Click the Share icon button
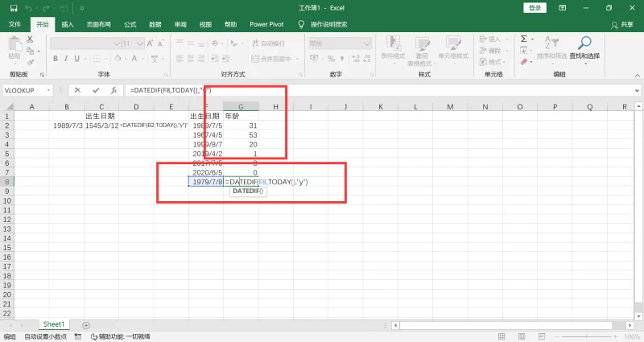Screen dimensions: 644x342 coord(622,25)
